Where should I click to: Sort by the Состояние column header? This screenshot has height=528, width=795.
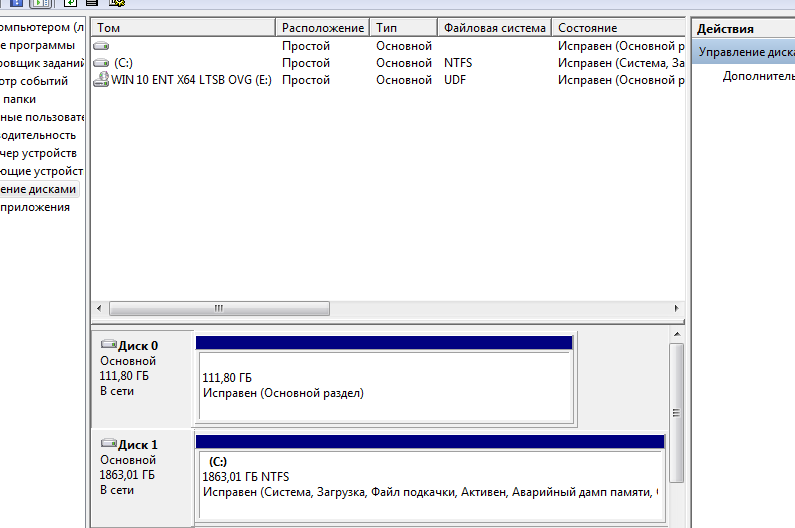pos(619,28)
